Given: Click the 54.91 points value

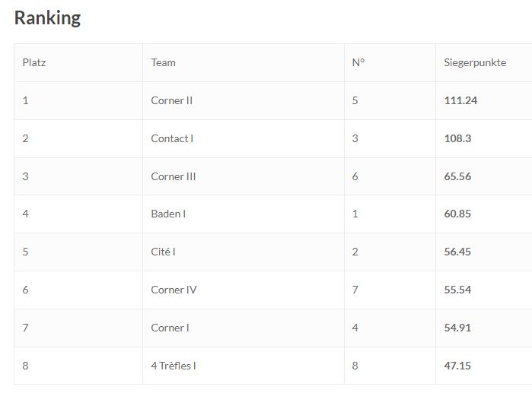Looking at the screenshot, I should point(457,328).
